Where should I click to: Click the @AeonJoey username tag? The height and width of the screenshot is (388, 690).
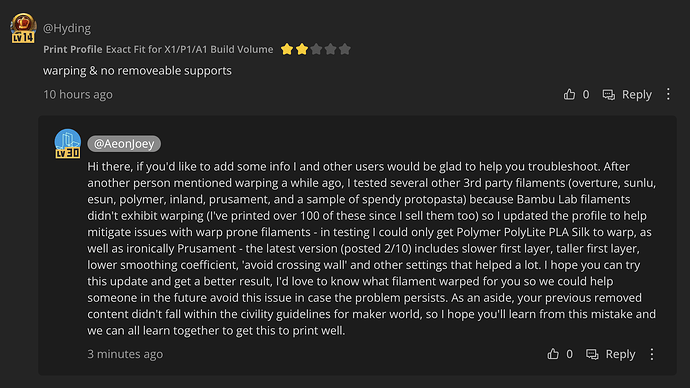pos(124,143)
